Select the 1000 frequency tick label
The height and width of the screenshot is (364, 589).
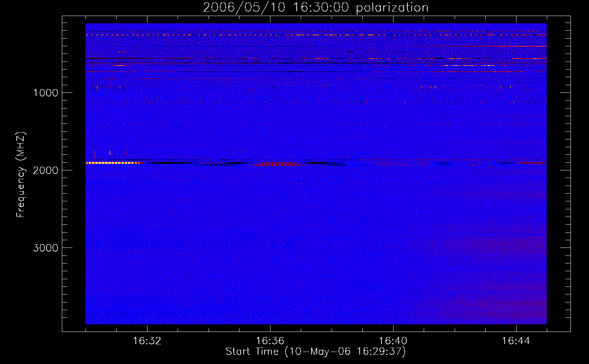46,93
